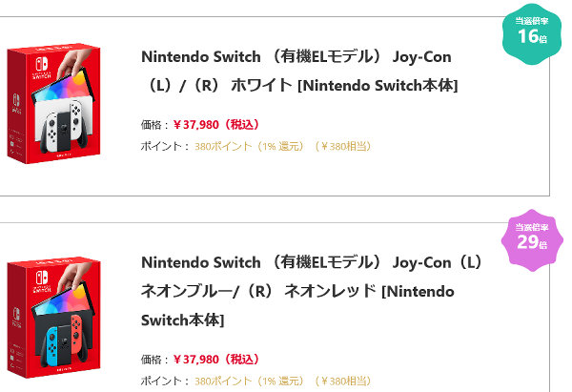
Task: Open the white Joy-Con Switch product image
Action: coord(63,108)
